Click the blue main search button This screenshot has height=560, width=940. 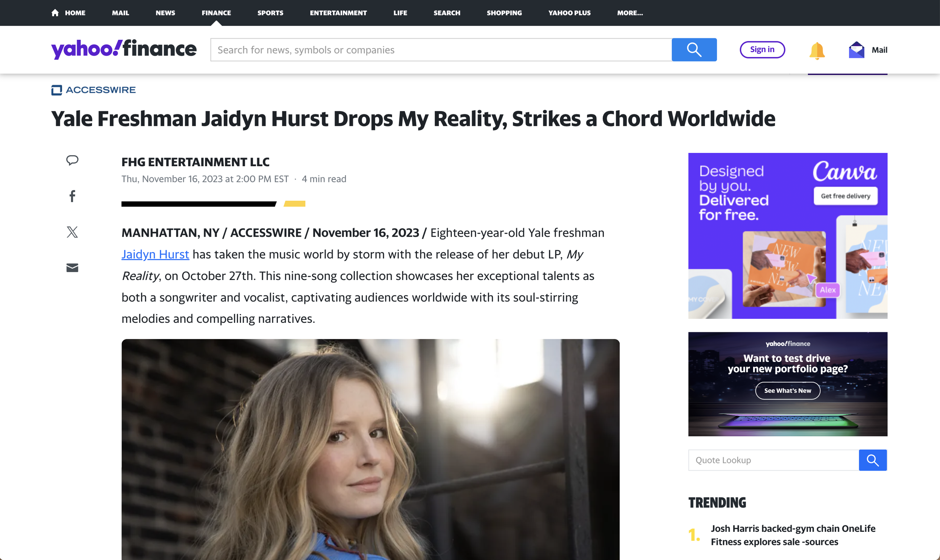(694, 50)
